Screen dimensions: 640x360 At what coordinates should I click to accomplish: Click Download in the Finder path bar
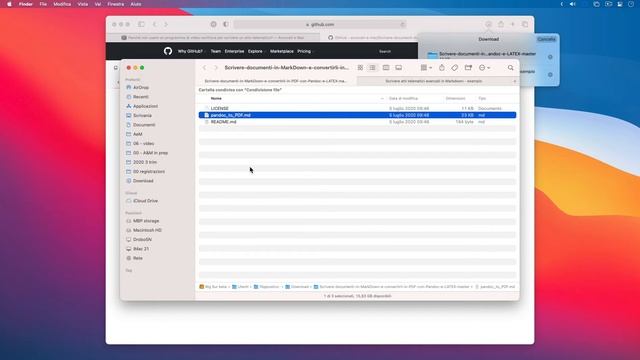click(297, 287)
